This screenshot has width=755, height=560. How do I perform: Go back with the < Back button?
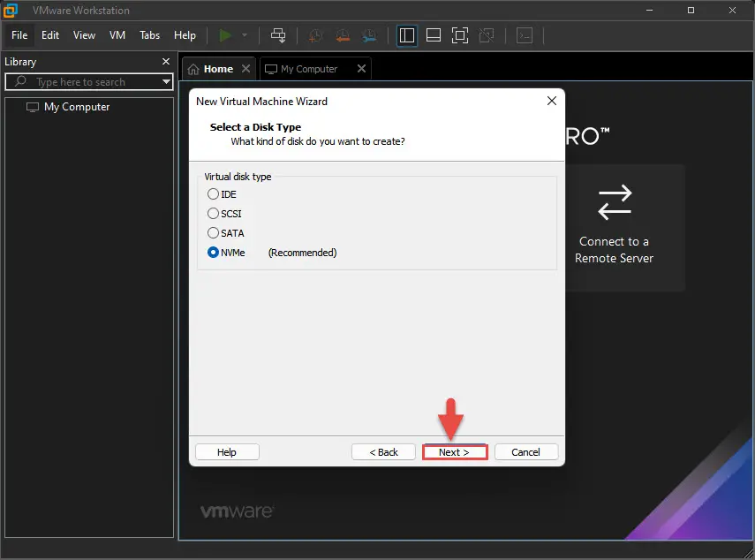pyautogui.click(x=383, y=452)
